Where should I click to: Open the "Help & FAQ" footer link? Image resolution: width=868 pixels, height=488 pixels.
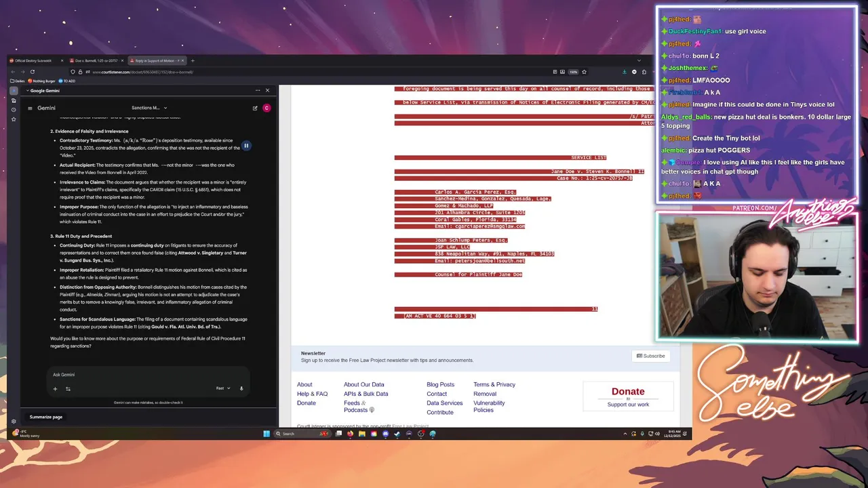coord(312,394)
